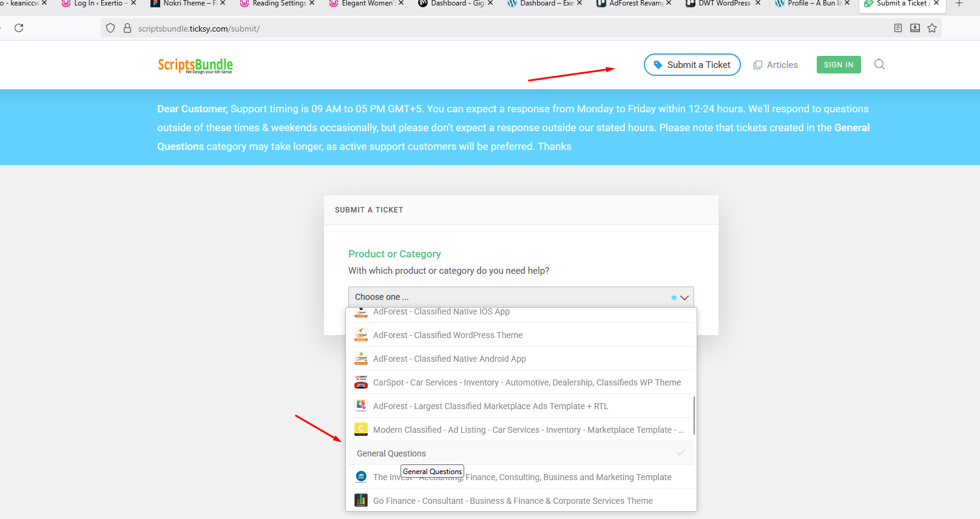This screenshot has width=980, height=519.
Task: Bookmark this page with the star icon
Action: (932, 28)
